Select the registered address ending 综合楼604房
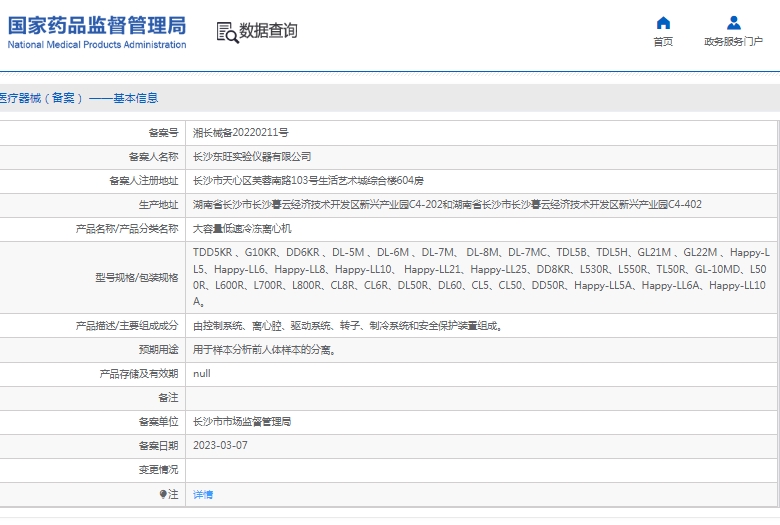This screenshot has width=780, height=525. [308, 181]
